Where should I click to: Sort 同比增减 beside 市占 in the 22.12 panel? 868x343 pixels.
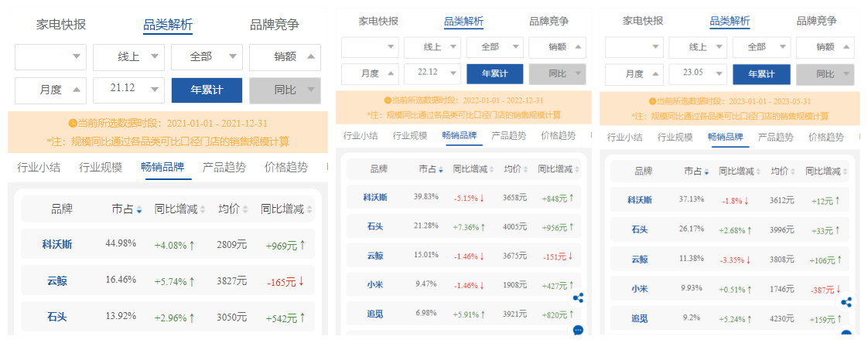point(473,169)
